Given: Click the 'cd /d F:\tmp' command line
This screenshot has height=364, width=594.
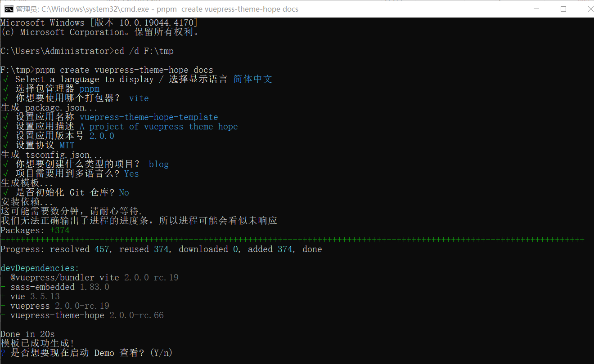Looking at the screenshot, I should point(144,51).
